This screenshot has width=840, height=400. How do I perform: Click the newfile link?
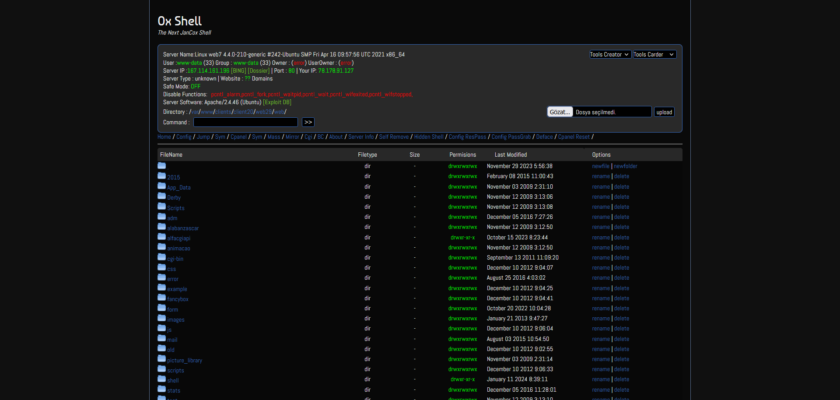601,166
